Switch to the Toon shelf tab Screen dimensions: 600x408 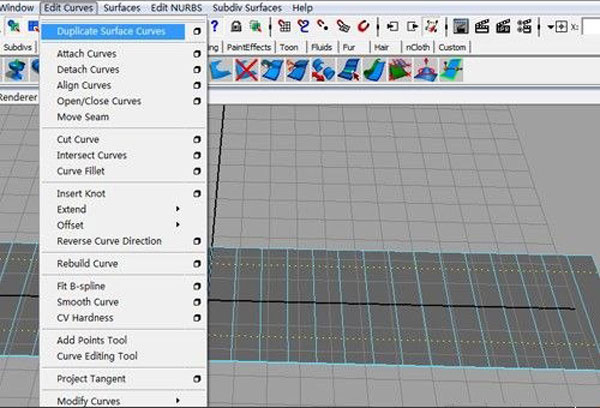[x=289, y=47]
